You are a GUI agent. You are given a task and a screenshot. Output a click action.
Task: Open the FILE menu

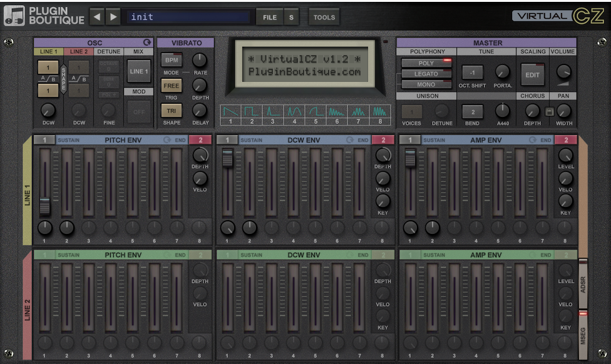(269, 17)
